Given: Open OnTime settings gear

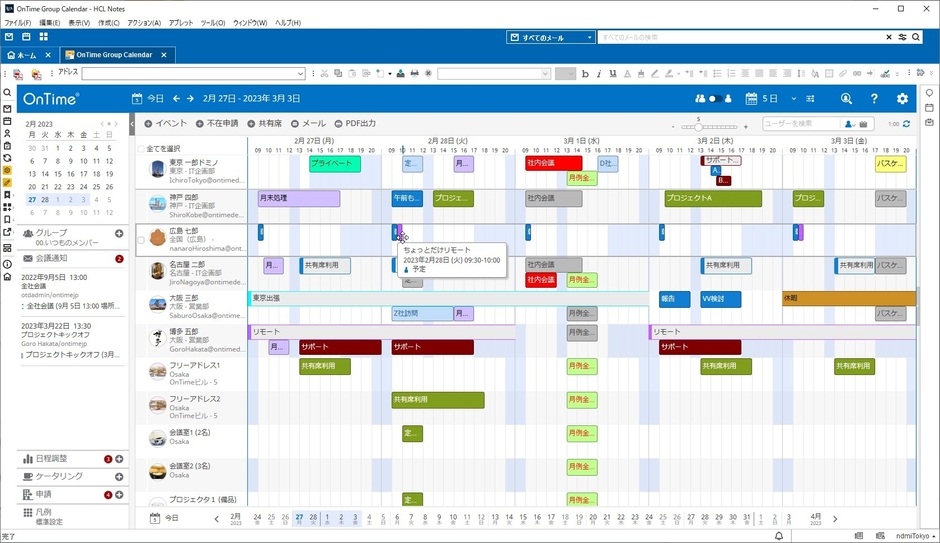Looking at the screenshot, I should point(902,99).
